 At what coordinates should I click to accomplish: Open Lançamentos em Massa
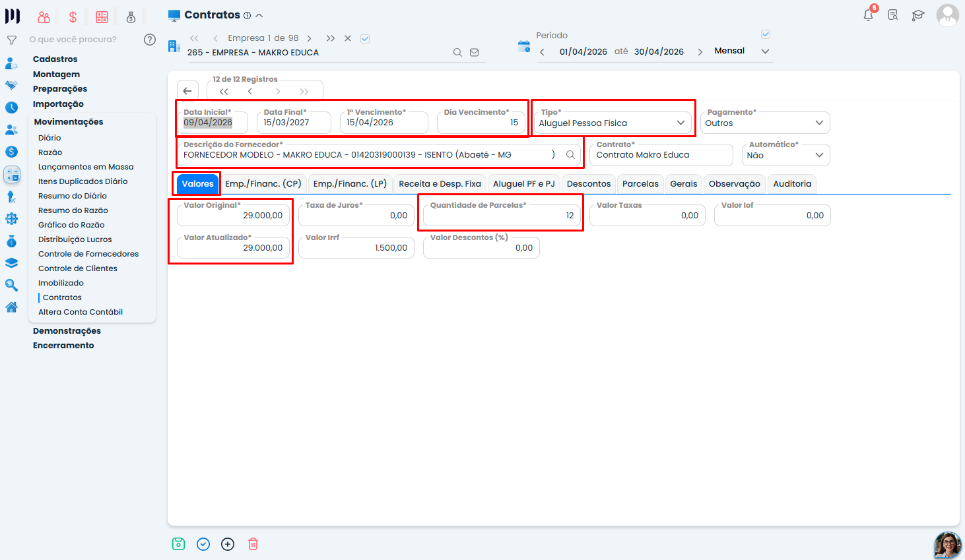click(86, 167)
